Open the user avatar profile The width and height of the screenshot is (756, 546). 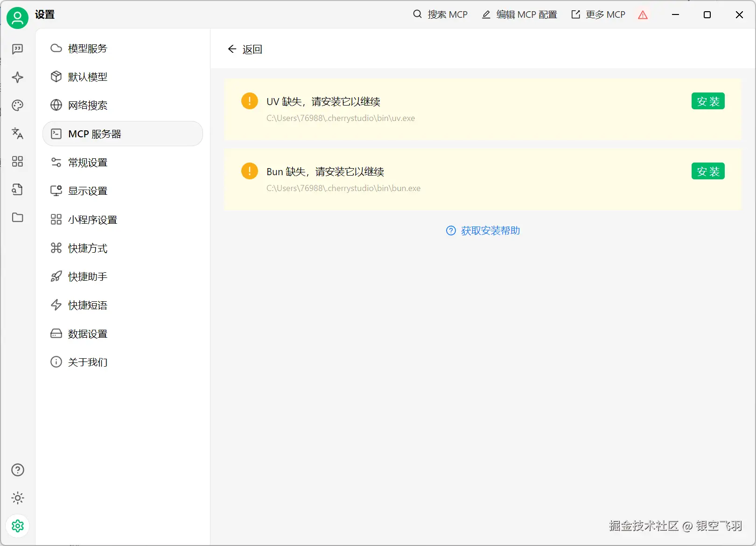point(17,18)
